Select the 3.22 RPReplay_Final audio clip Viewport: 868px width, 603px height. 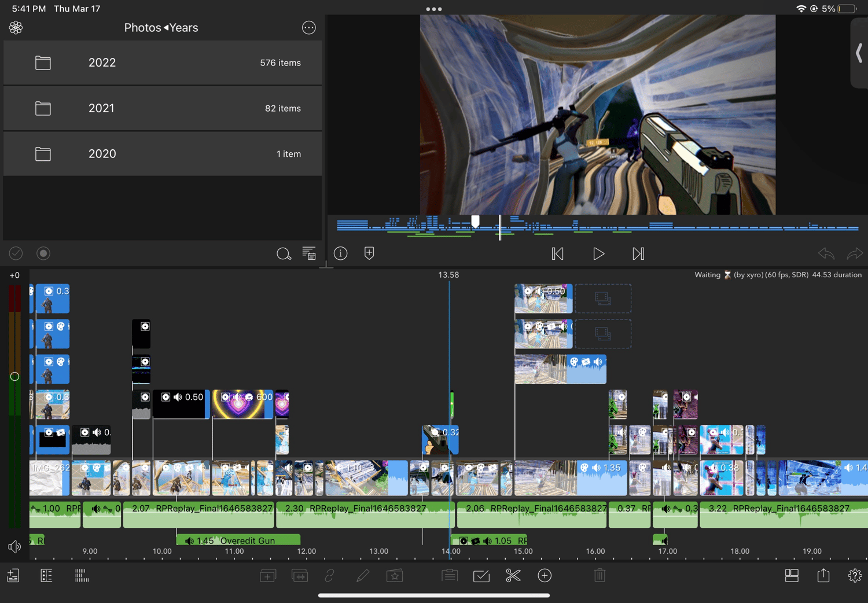pyautogui.click(x=784, y=514)
